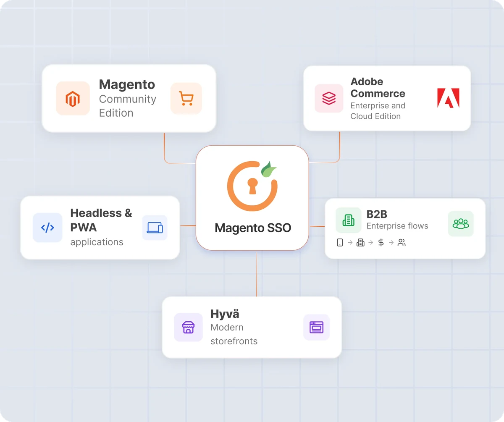
Task: Click the "Modern storefronts" text
Action: [234, 334]
